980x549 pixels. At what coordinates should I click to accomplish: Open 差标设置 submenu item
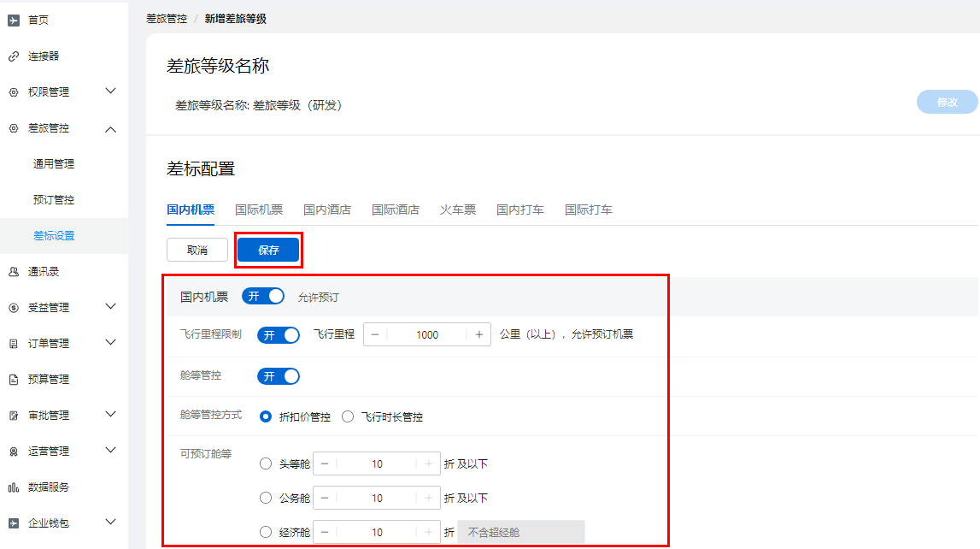[x=54, y=236]
